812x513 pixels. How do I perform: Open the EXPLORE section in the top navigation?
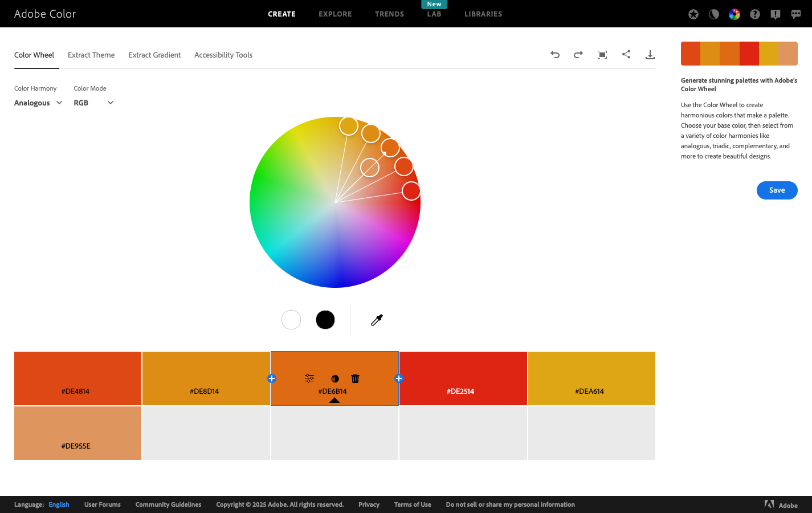pos(335,14)
